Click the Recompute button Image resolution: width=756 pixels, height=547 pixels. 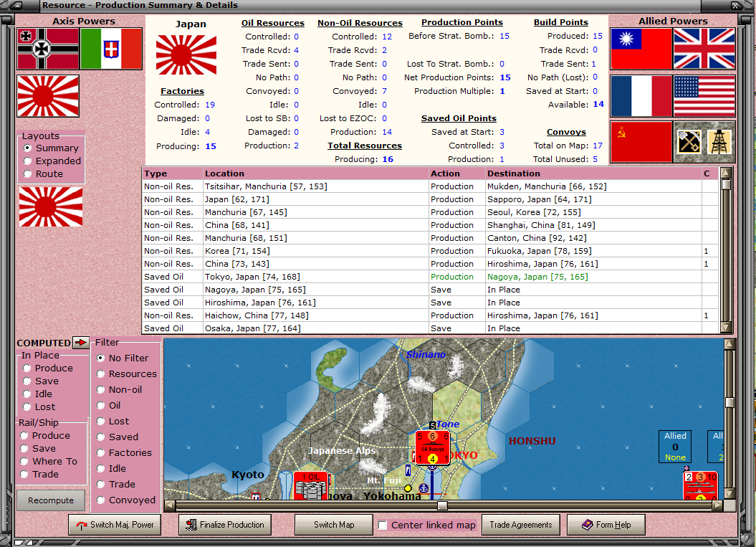point(51,500)
